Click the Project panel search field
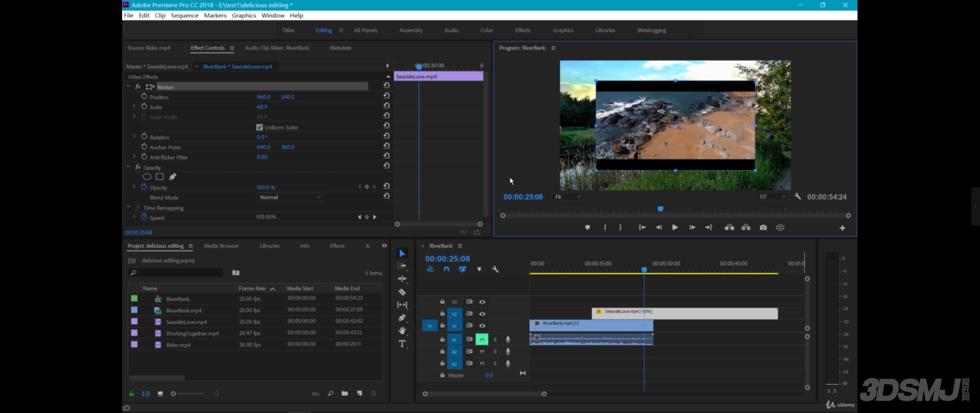 click(175, 273)
